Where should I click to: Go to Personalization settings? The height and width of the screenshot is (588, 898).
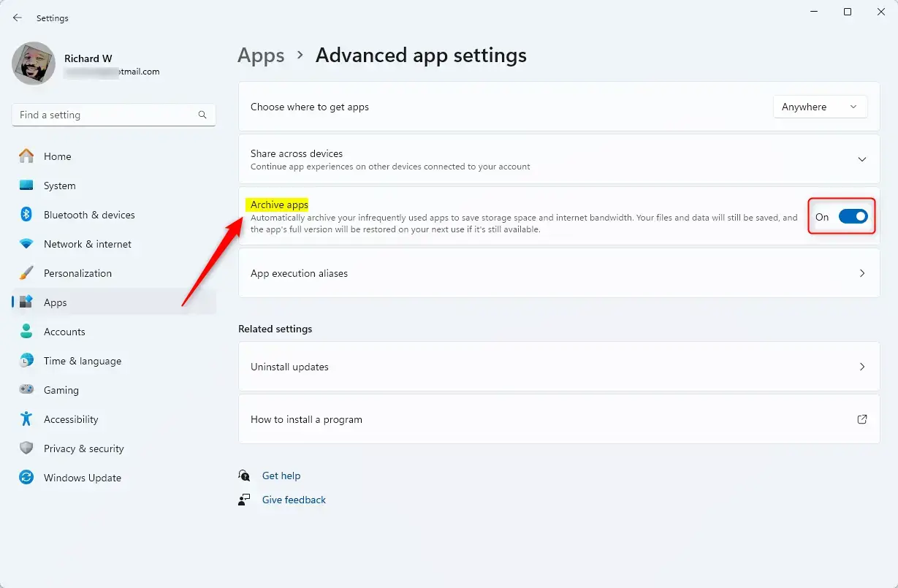(x=79, y=273)
